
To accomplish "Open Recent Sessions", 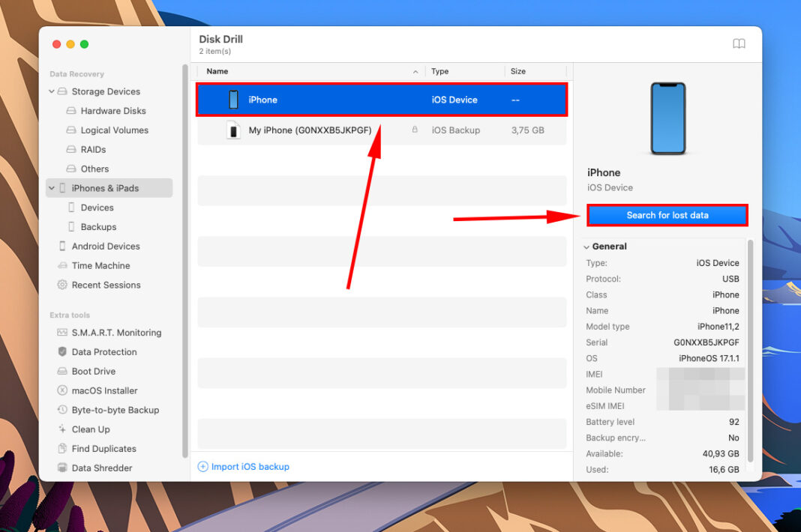I will [x=106, y=285].
